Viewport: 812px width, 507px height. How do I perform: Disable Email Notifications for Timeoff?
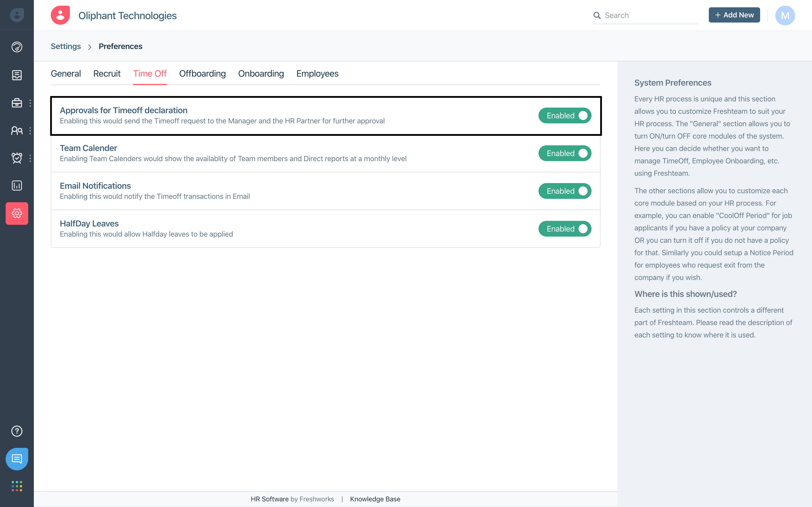pyautogui.click(x=565, y=191)
